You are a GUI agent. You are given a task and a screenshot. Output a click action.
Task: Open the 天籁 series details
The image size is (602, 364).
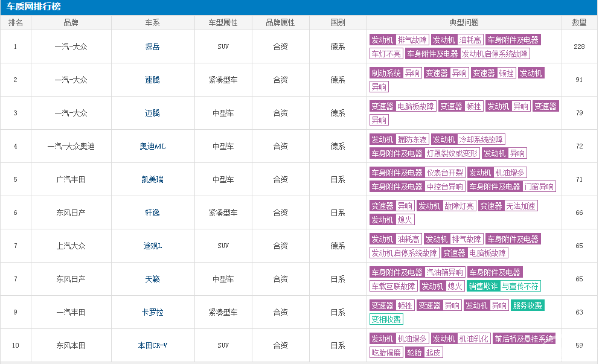click(152, 279)
